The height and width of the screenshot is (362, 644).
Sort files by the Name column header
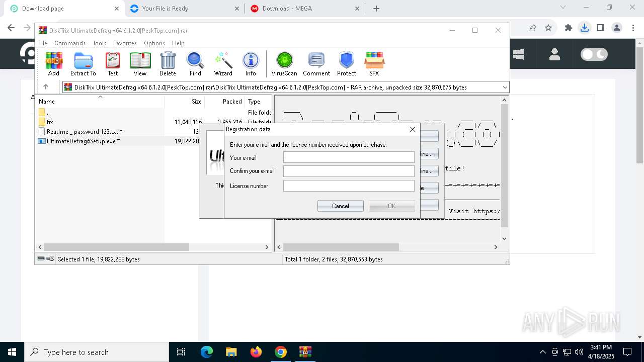coord(100,101)
